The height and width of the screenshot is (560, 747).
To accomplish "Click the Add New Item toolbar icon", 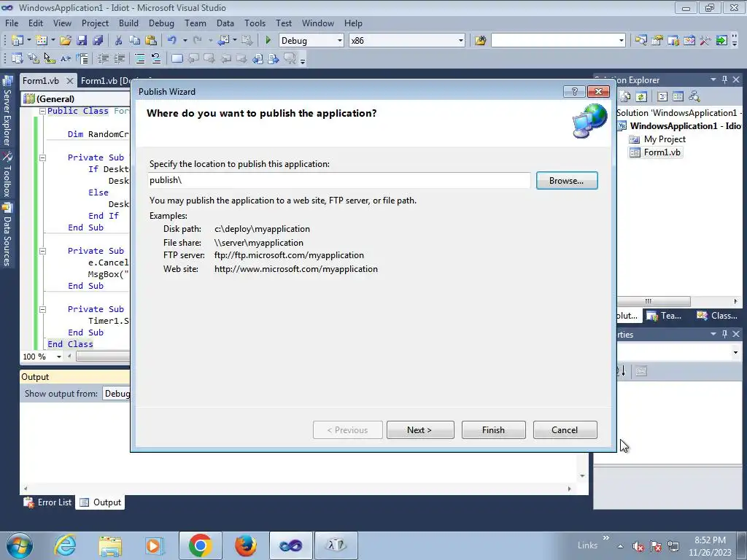I will (42, 41).
